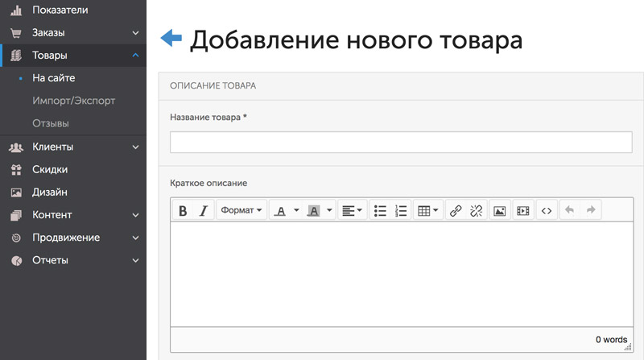Image resolution: width=644 pixels, height=360 pixels.
Task: Click the Дизайн picture icon
Action: pos(16,192)
